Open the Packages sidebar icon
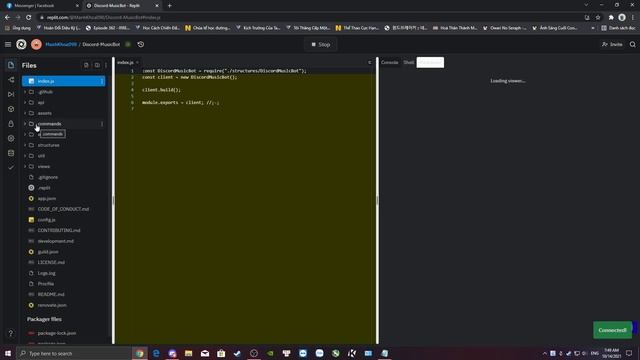The image size is (640, 360). coord(11,109)
